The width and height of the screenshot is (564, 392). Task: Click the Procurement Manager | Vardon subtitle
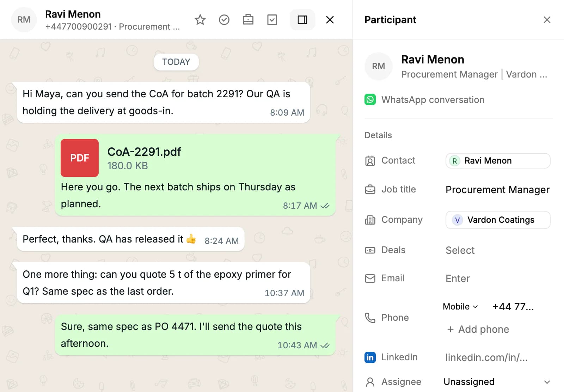(474, 74)
